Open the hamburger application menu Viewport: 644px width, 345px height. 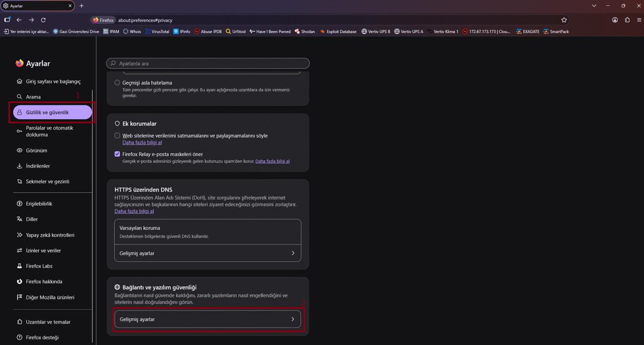(x=639, y=20)
